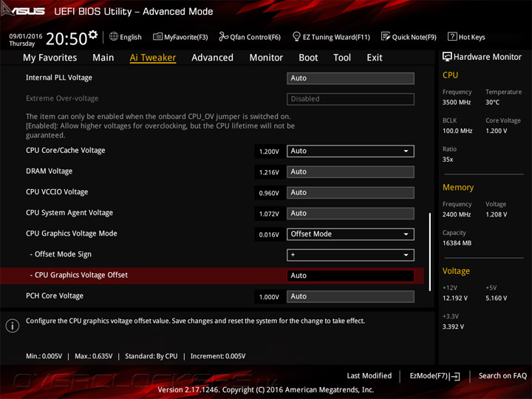Select the CPU Graphics Voltage Mode label

(72, 233)
